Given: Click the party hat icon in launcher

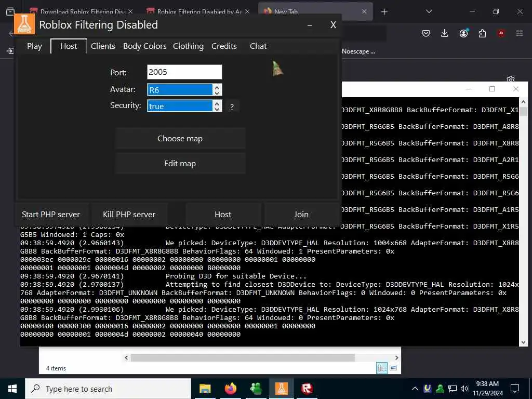Looking at the screenshot, I should click(277, 69).
